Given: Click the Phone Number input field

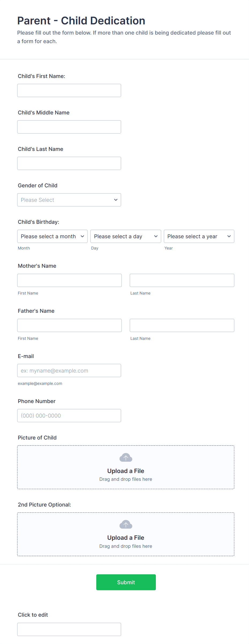Looking at the screenshot, I should point(69,415).
